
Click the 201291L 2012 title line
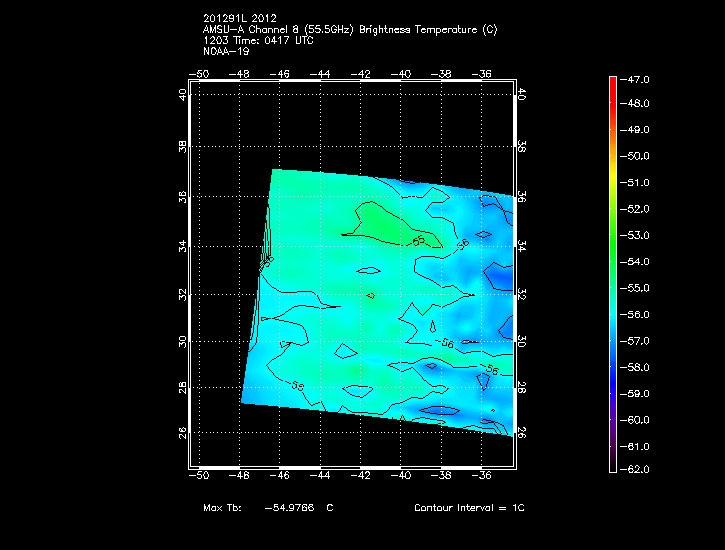[x=242, y=20]
